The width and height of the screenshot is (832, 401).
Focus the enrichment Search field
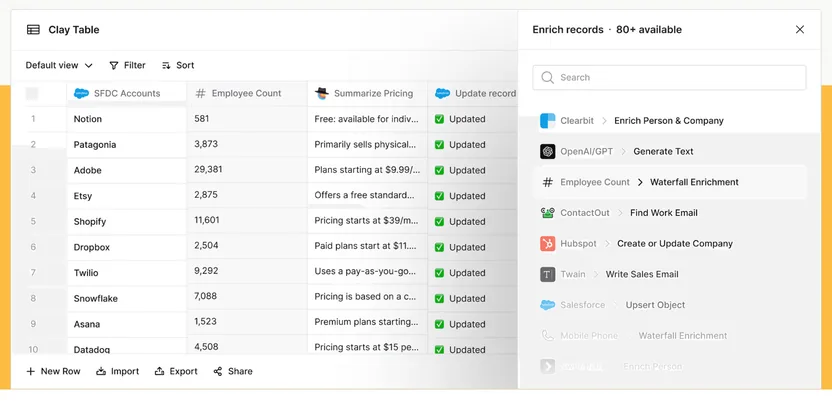(x=669, y=77)
